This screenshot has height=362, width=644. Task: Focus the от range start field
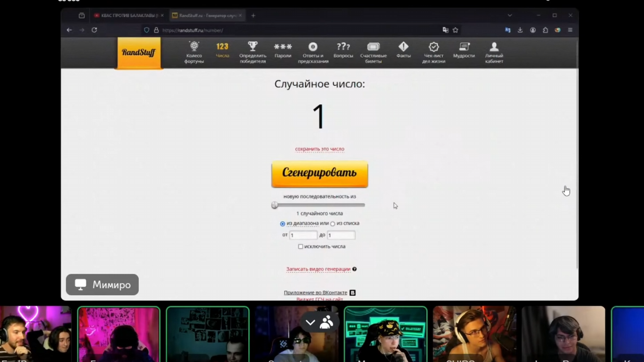point(303,235)
